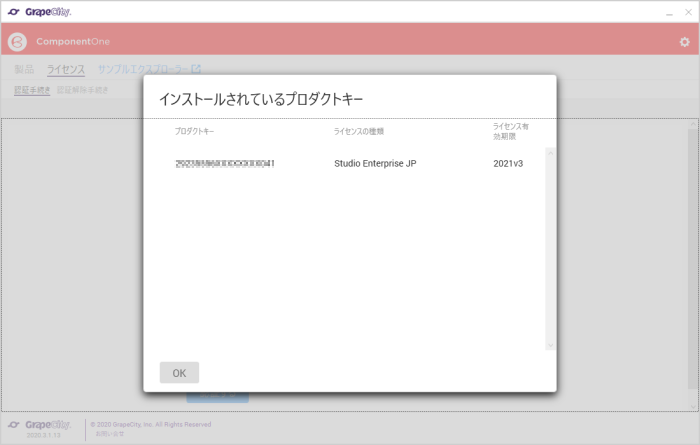
Task: Open the サンプルエクスプローラー link
Action: click(x=143, y=69)
